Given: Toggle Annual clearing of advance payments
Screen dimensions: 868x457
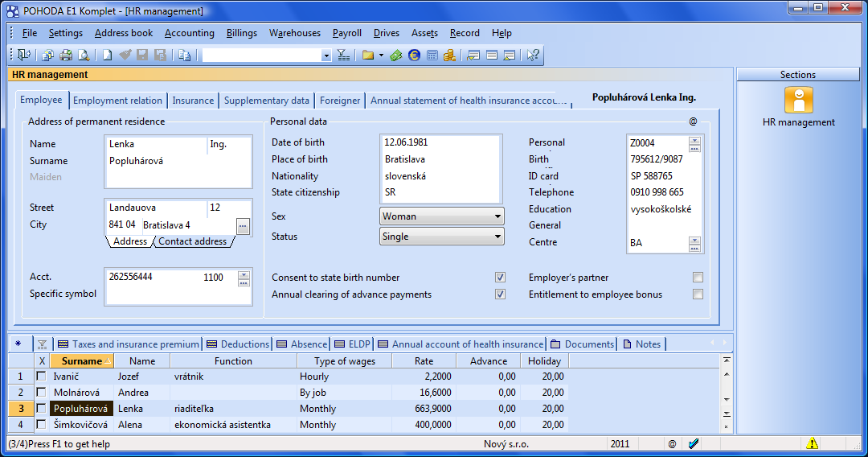Looking at the screenshot, I should click(501, 294).
